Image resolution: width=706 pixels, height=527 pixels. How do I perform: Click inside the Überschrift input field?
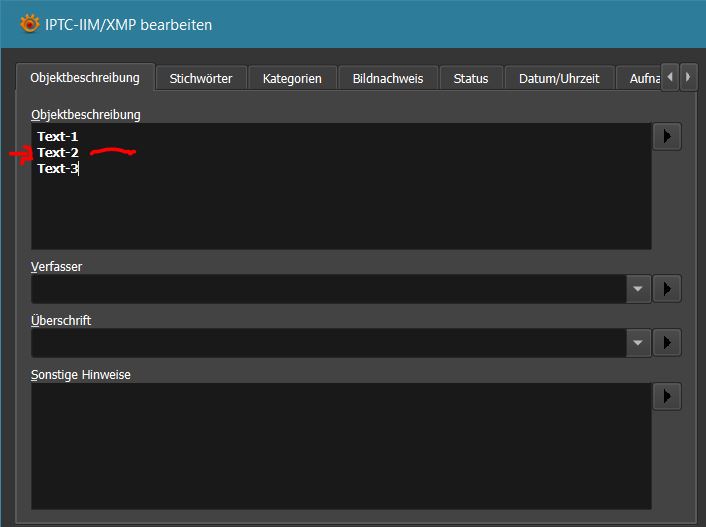pos(328,343)
